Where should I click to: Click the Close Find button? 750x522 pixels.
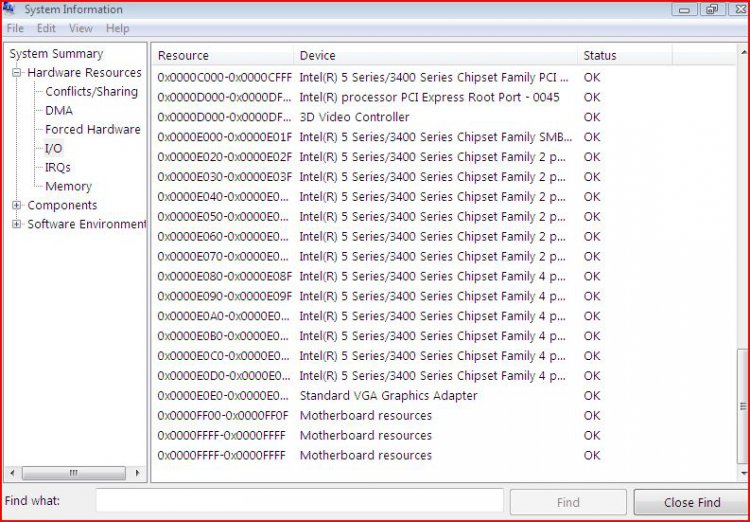(692, 502)
